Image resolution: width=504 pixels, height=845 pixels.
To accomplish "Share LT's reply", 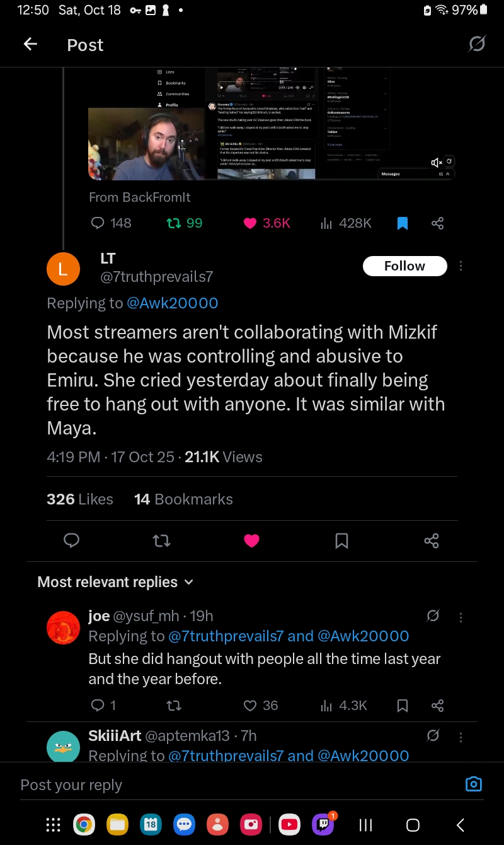I will point(432,540).
